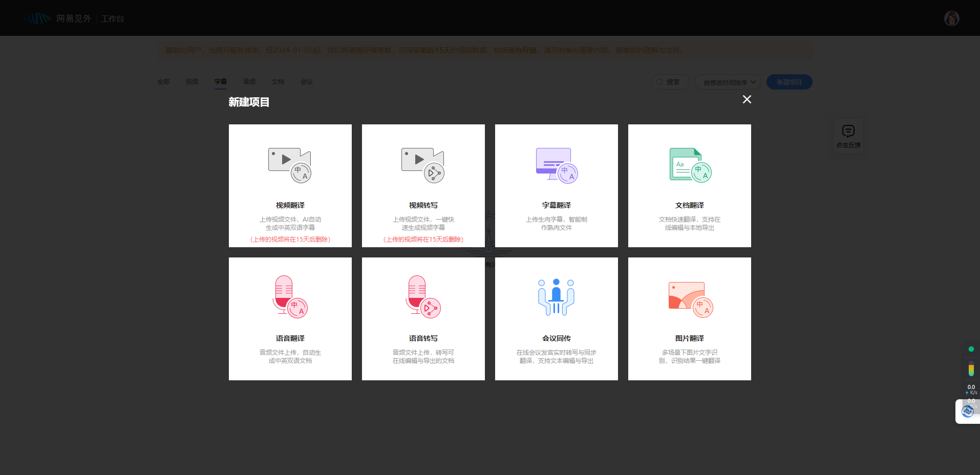Focus the 搜索 search field

(x=670, y=82)
